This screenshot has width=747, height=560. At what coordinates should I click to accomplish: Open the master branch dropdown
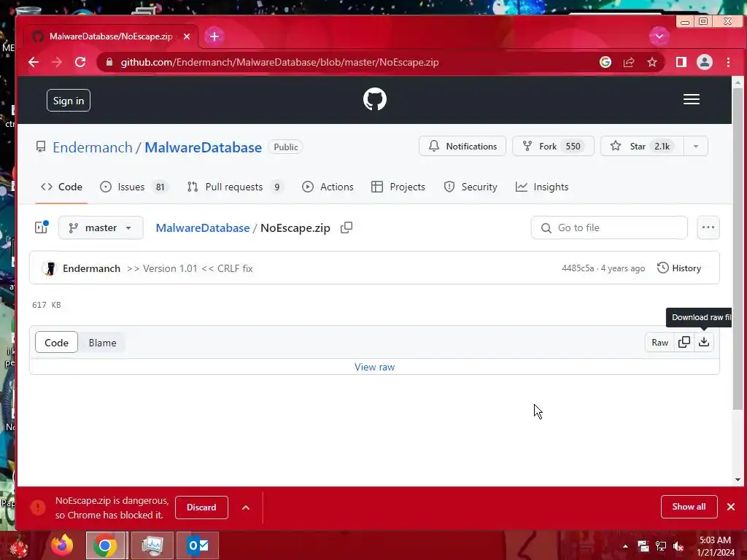[101, 227]
